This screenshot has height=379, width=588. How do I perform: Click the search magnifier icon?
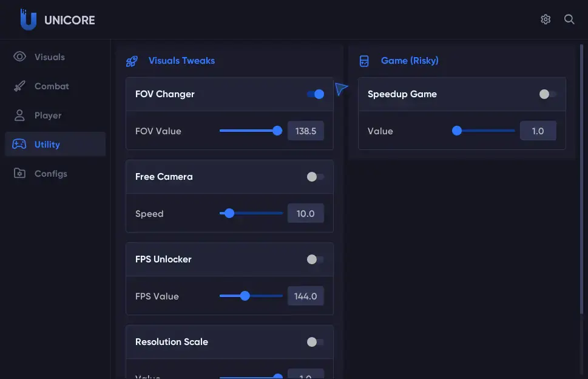(x=569, y=19)
